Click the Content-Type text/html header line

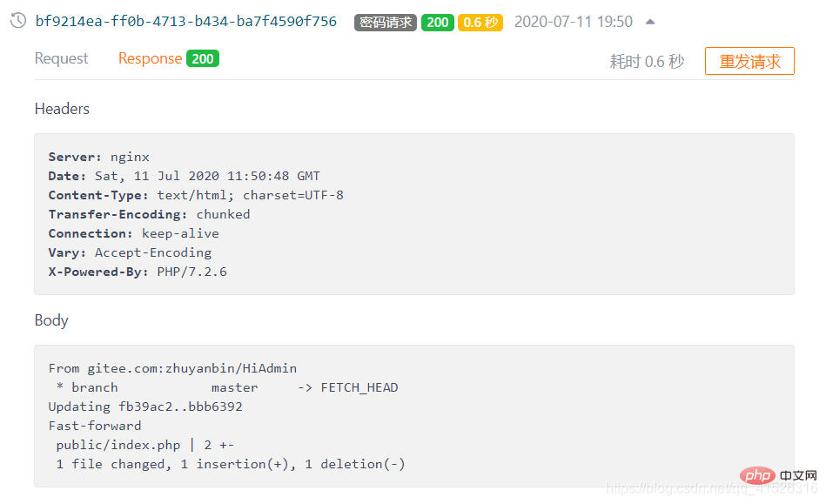[196, 195]
